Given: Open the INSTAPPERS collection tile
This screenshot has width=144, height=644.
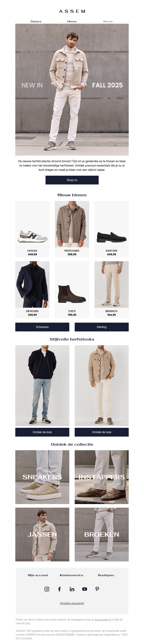Looking at the screenshot, I should [102, 477].
